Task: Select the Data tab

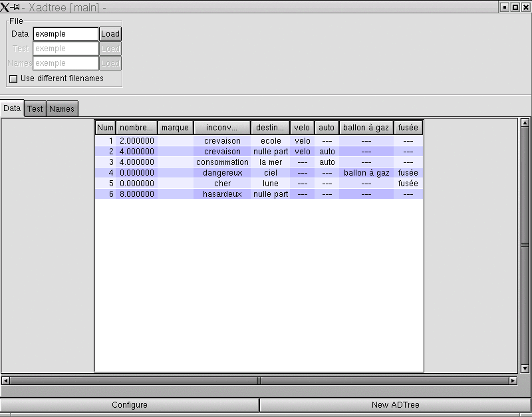Action: (x=12, y=108)
